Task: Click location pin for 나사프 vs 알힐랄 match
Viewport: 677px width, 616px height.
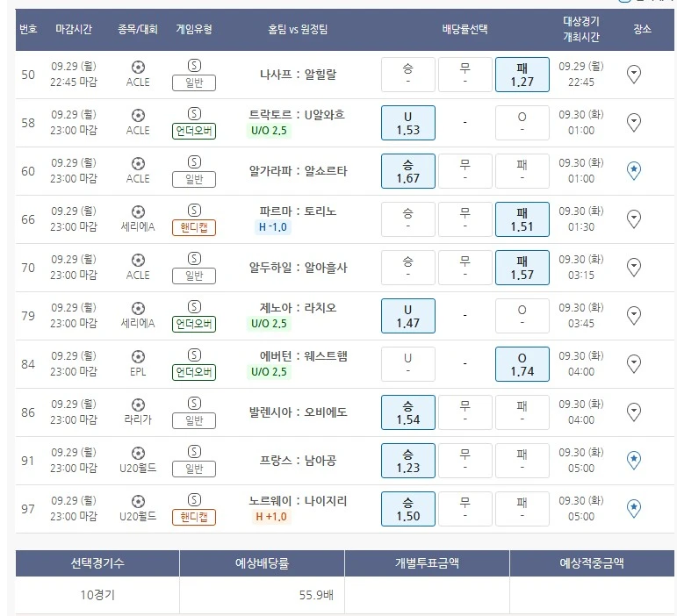Action: coord(633,75)
